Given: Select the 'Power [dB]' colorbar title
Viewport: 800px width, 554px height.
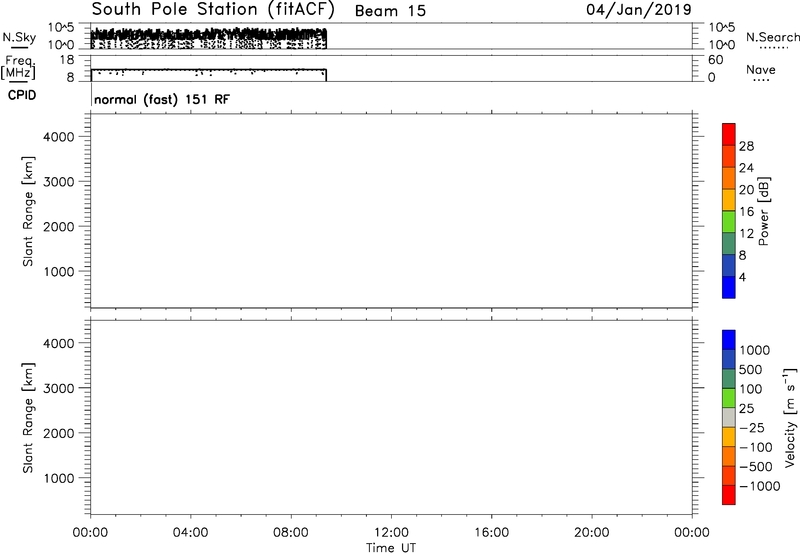Looking at the screenshot, I should [x=764, y=211].
